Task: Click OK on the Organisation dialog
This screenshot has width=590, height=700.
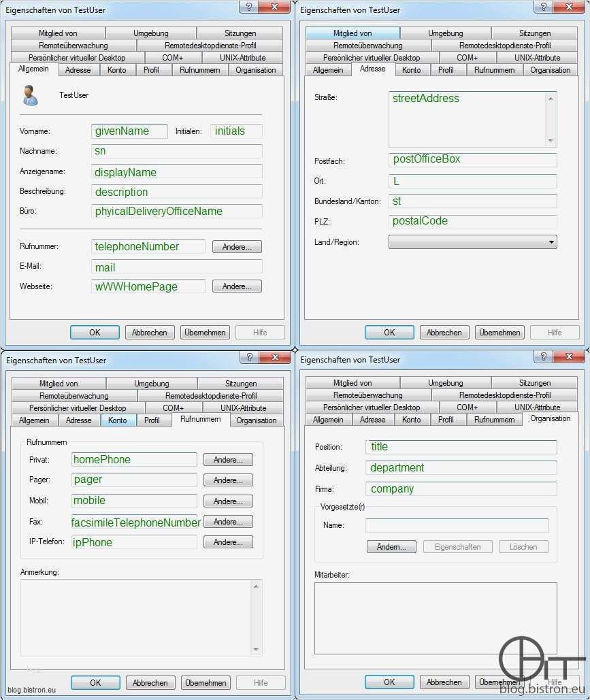Action: 389,682
